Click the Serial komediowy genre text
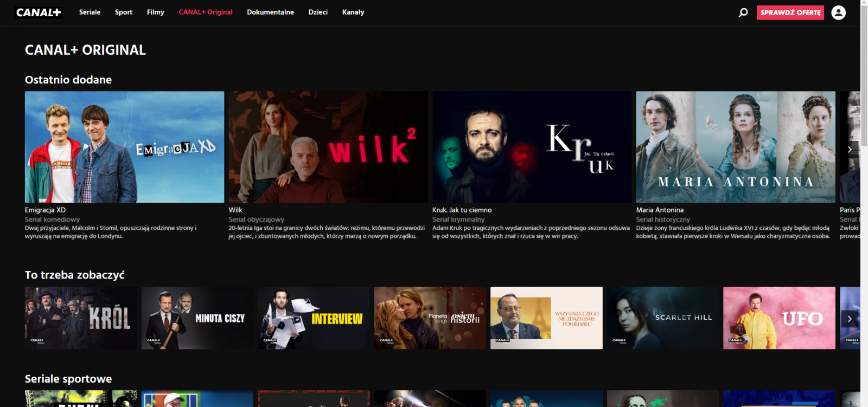 pyautogui.click(x=52, y=219)
